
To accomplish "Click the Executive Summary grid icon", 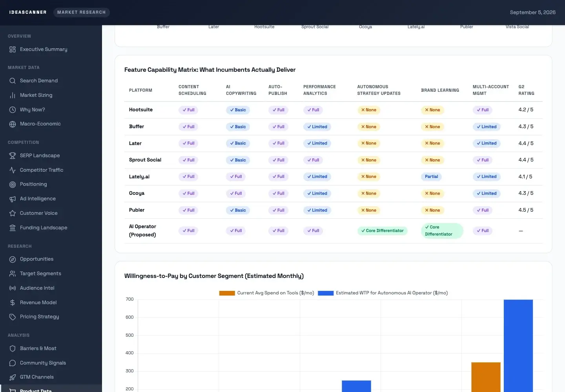I will click(13, 49).
